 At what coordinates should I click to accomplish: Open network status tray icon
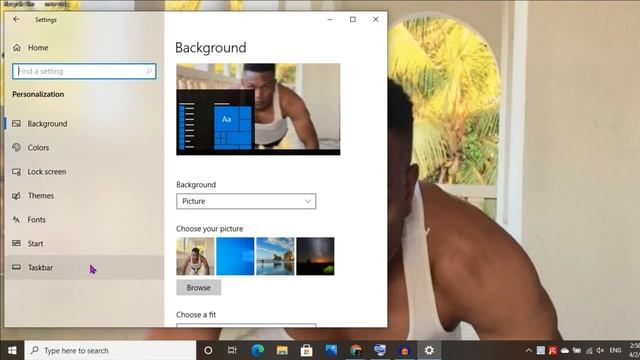click(x=589, y=351)
